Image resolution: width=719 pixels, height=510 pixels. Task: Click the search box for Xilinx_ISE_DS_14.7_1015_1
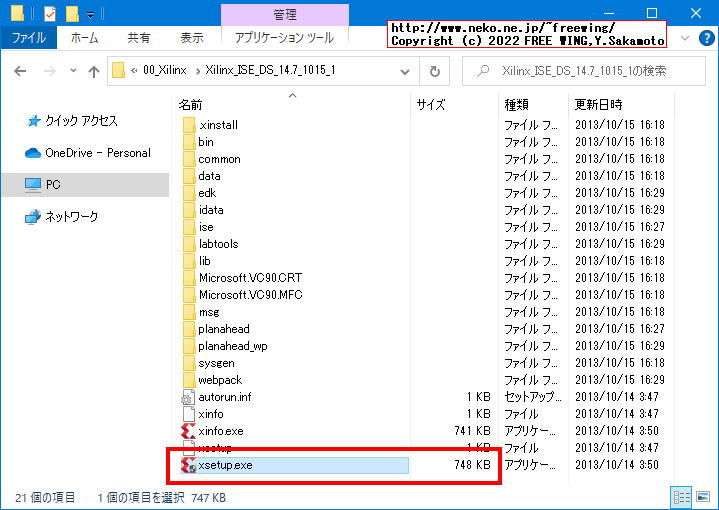pyautogui.click(x=584, y=71)
